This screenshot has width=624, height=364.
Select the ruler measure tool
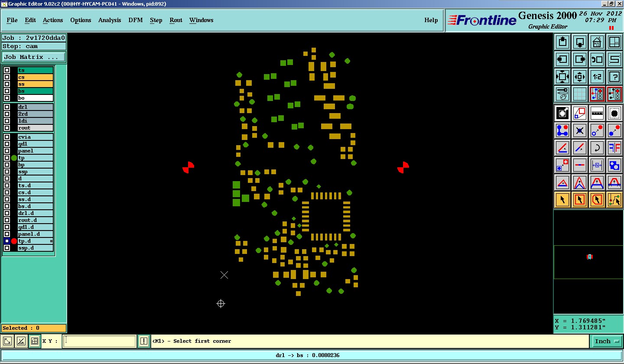[597, 114]
